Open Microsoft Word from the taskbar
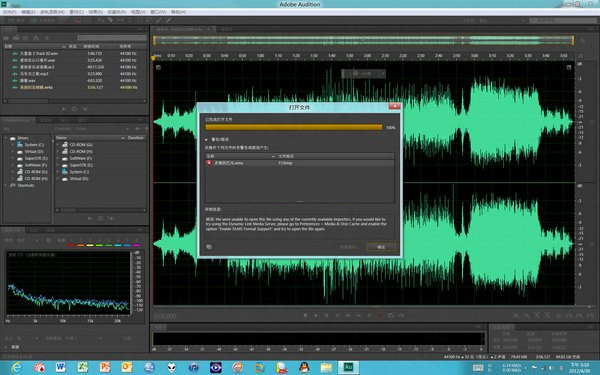The height and width of the screenshot is (375, 600). [60, 367]
